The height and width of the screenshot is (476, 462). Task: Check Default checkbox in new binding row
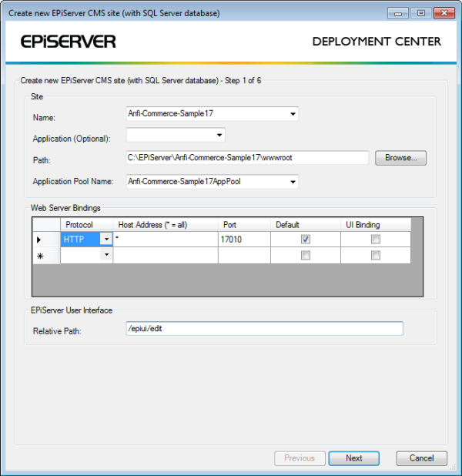(x=306, y=256)
